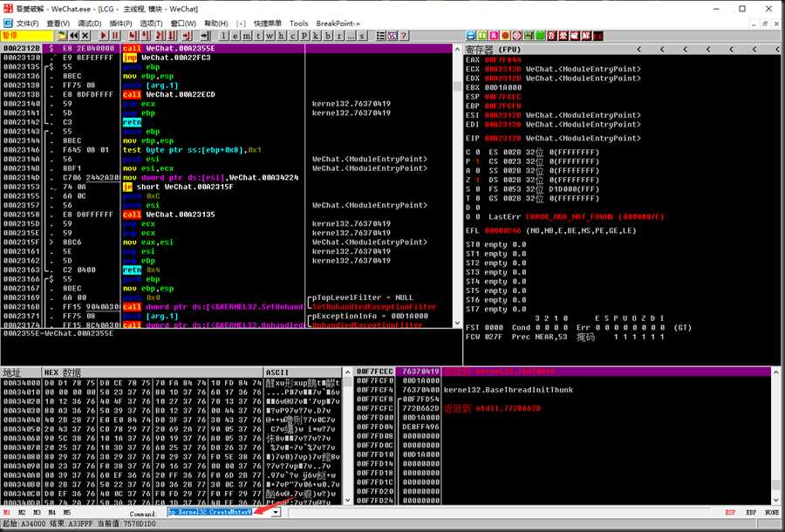Click the Debugging options list icon
The width and height of the screenshot is (785, 532).
381,36
